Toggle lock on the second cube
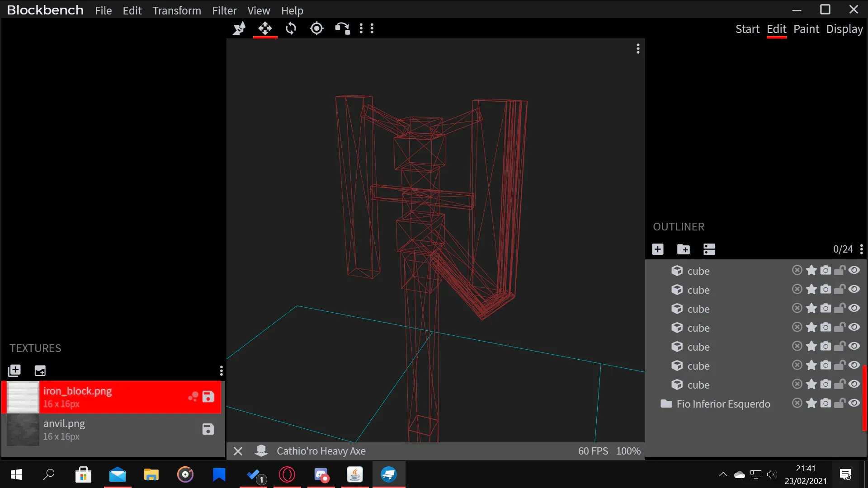 point(840,289)
